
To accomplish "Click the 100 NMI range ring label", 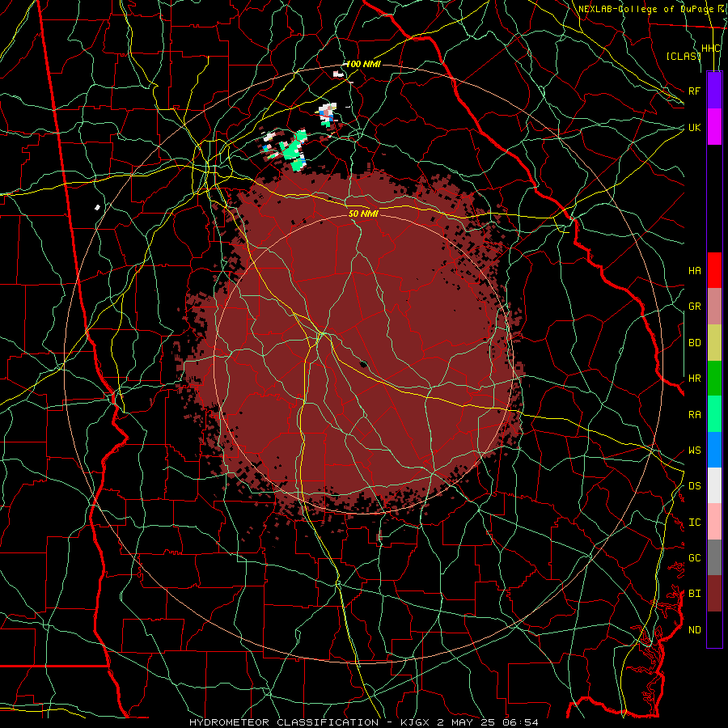I will (x=363, y=64).
